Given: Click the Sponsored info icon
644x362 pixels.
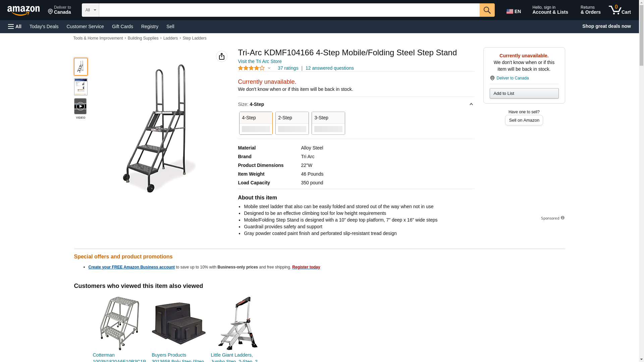Looking at the screenshot, I should pyautogui.click(x=562, y=218).
